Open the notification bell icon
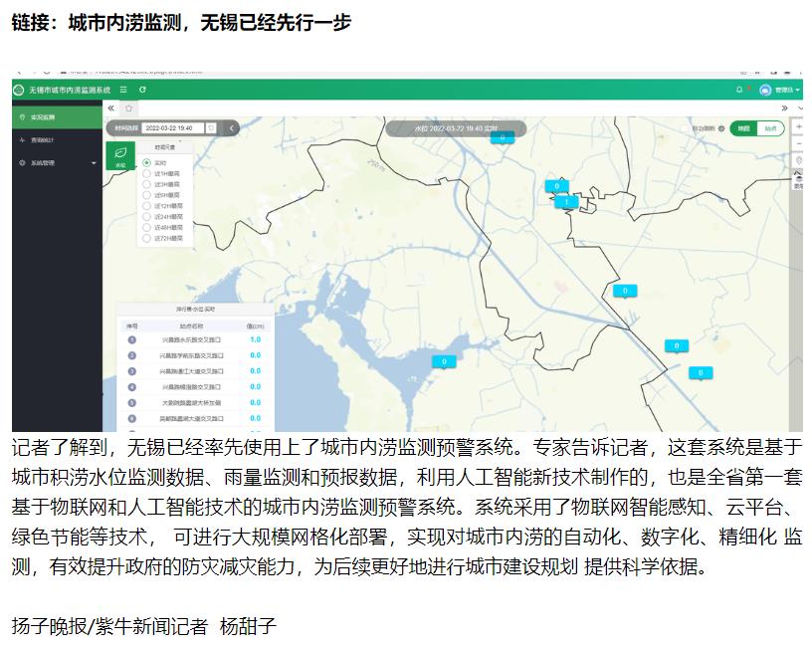This screenshot has width=812, height=648. pyautogui.click(x=738, y=90)
